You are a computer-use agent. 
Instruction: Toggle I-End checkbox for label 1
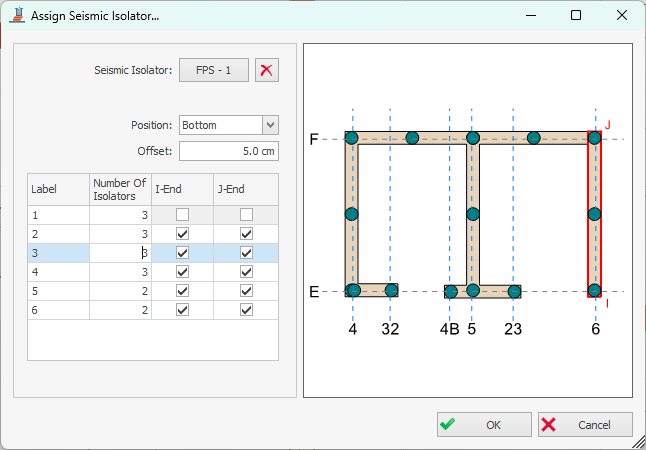click(182, 215)
